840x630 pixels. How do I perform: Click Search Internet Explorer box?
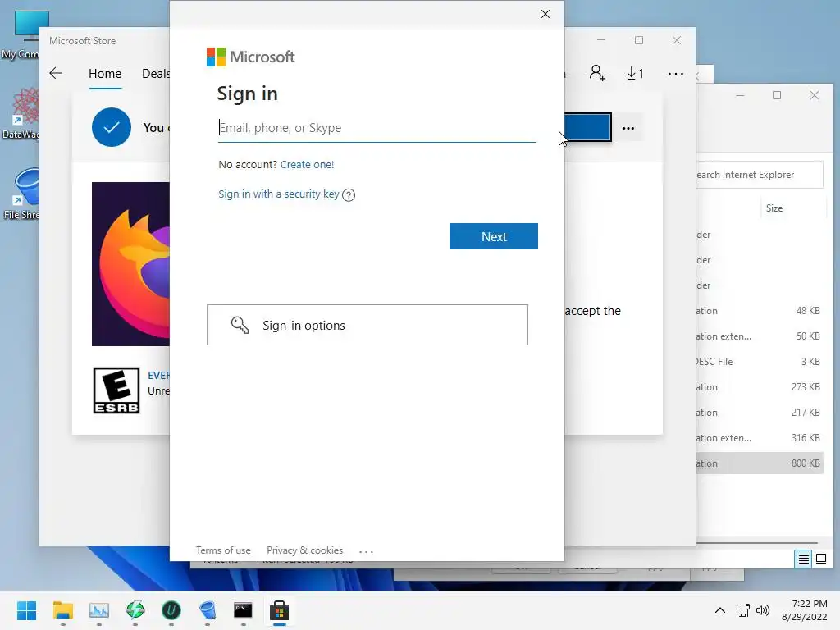[760, 175]
